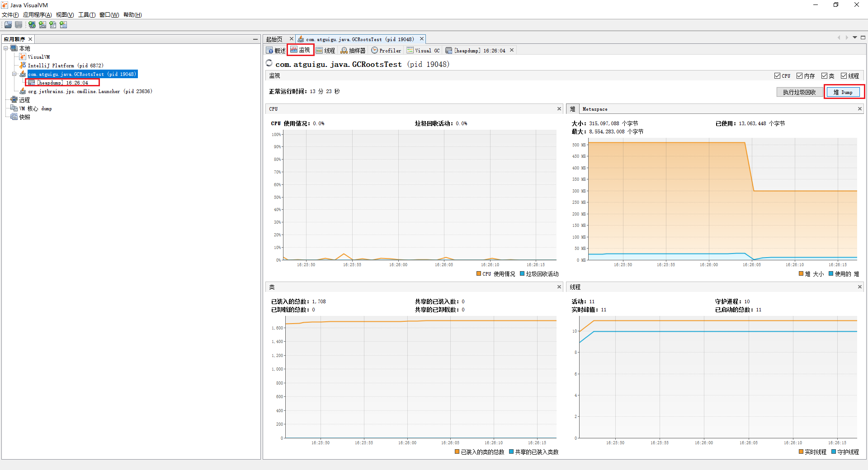
Task: Switch to the Visual GC tab
Action: (423, 51)
